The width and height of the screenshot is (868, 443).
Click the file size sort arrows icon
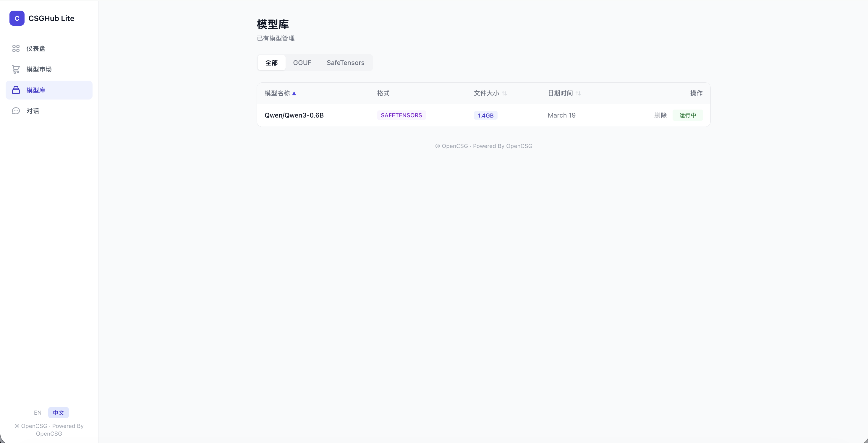coord(504,94)
